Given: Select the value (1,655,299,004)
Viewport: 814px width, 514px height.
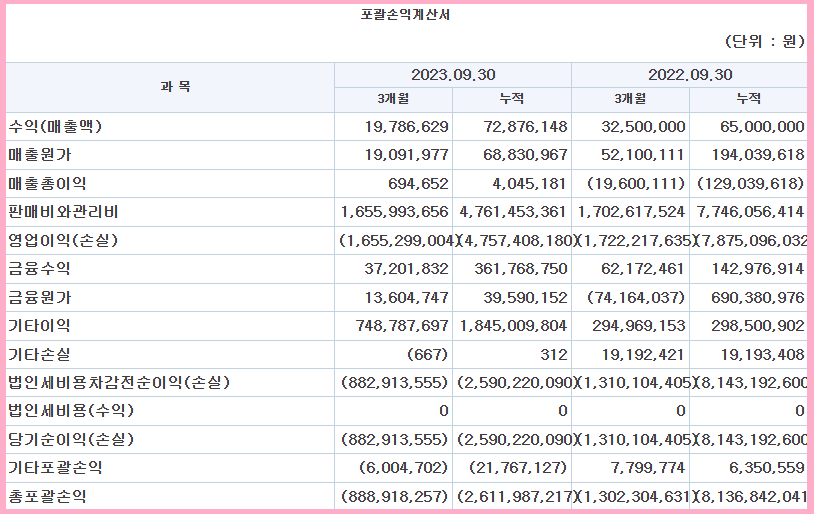Looking at the screenshot, I should click(399, 240).
